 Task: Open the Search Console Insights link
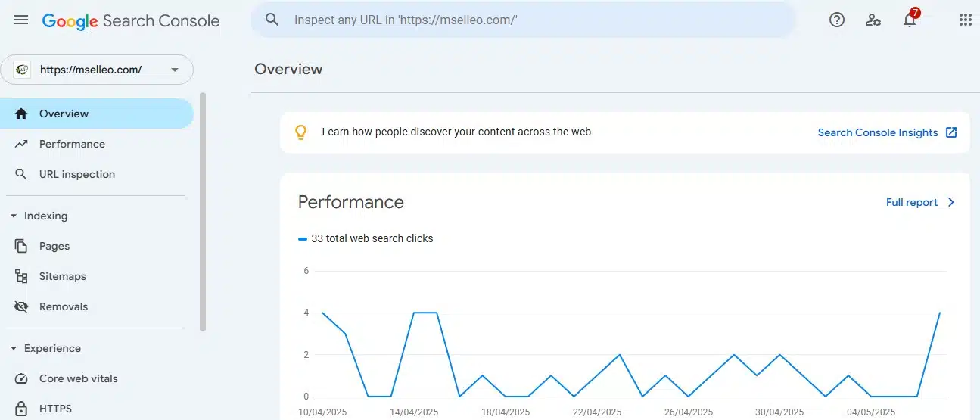tap(878, 132)
